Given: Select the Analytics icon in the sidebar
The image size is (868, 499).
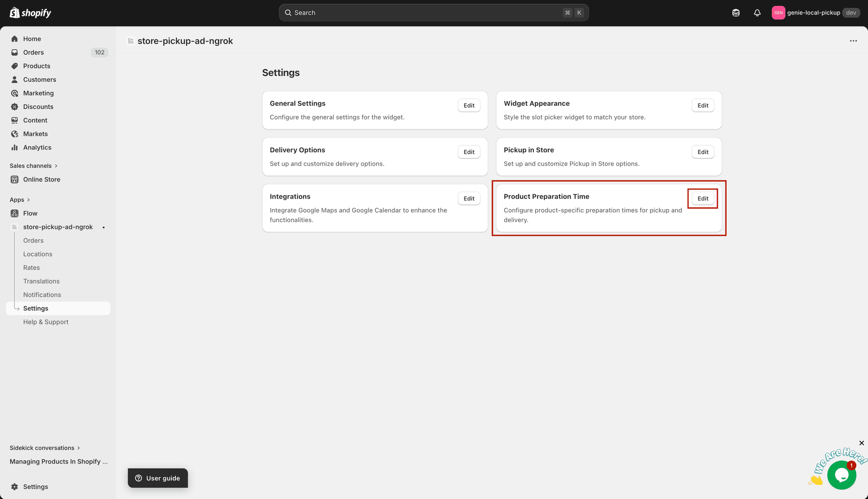Looking at the screenshot, I should [x=14, y=147].
